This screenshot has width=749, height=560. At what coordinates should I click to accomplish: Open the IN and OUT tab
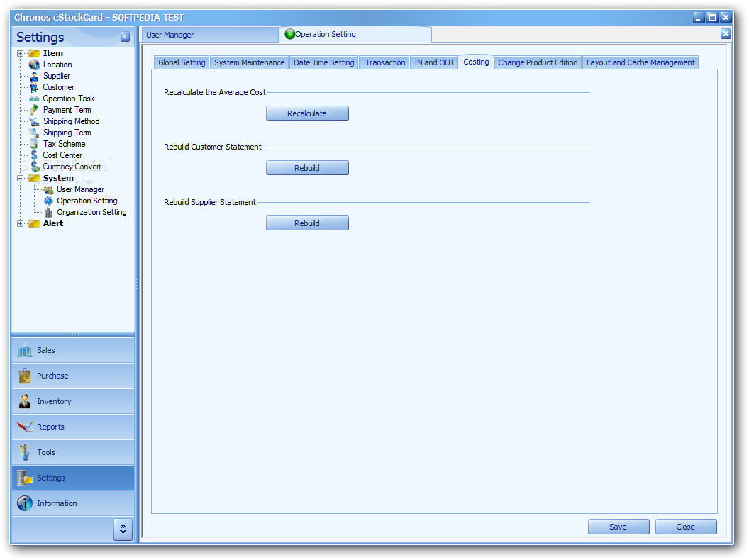(x=434, y=62)
